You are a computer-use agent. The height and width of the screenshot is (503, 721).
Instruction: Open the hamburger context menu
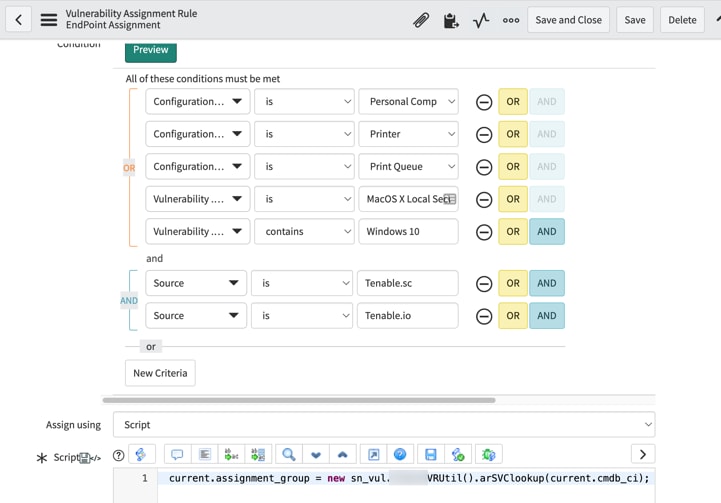[x=49, y=20]
